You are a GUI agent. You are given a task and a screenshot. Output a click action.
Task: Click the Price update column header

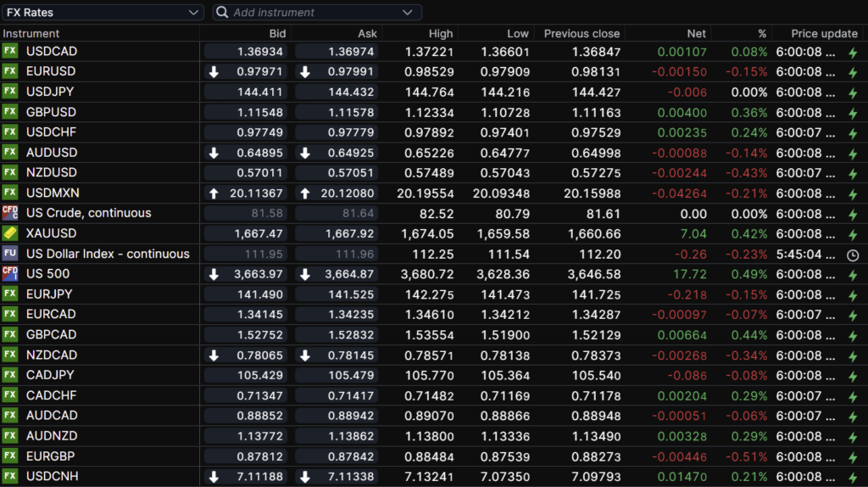824,34
